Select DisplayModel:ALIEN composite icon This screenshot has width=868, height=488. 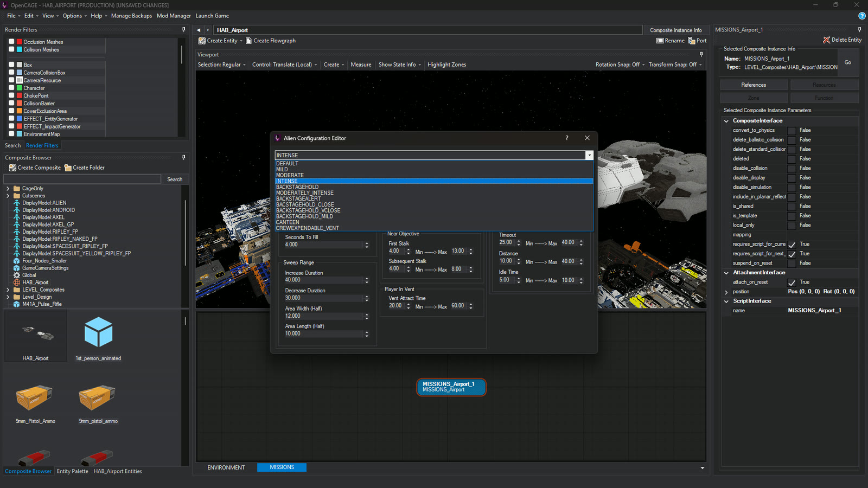tap(17, 203)
